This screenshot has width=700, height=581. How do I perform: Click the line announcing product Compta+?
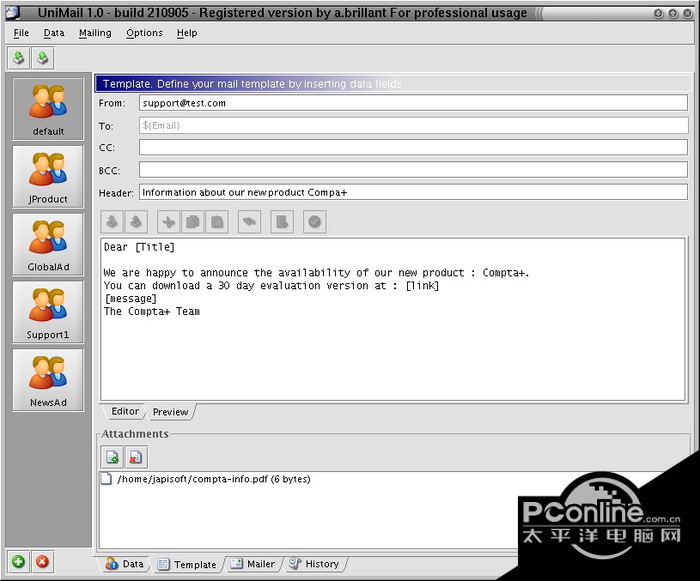click(317, 273)
